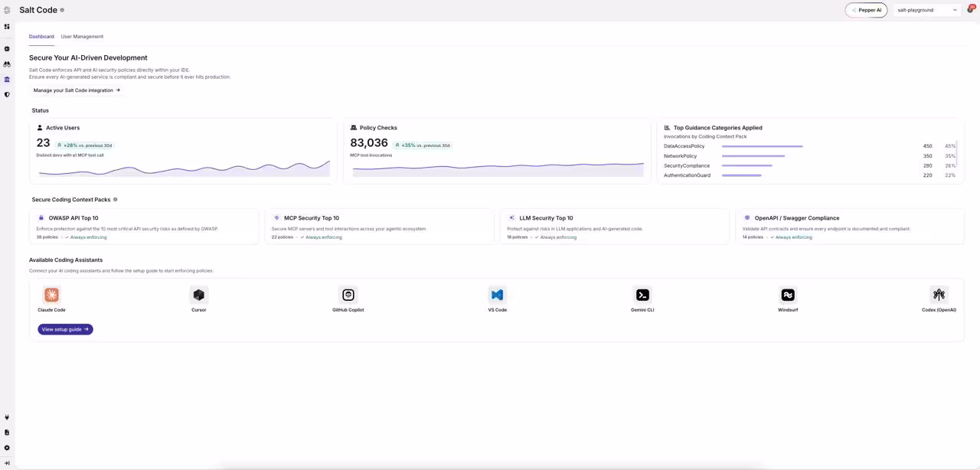Select the Windsurf assistant icon

(x=788, y=295)
